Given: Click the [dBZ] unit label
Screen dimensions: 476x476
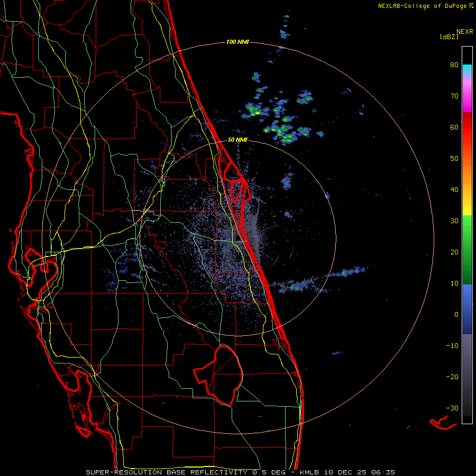Looking at the screenshot, I should click(x=450, y=36).
